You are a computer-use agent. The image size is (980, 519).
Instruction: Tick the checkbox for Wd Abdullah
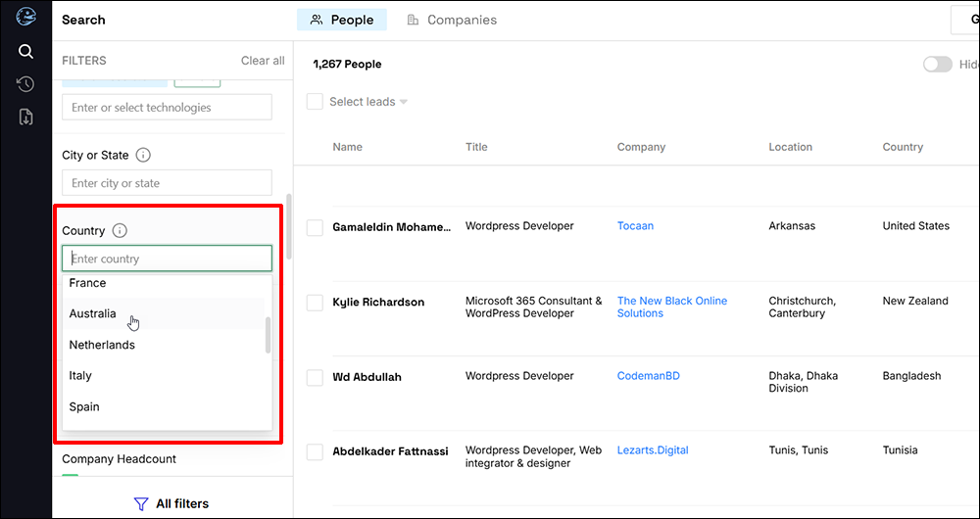[315, 378]
